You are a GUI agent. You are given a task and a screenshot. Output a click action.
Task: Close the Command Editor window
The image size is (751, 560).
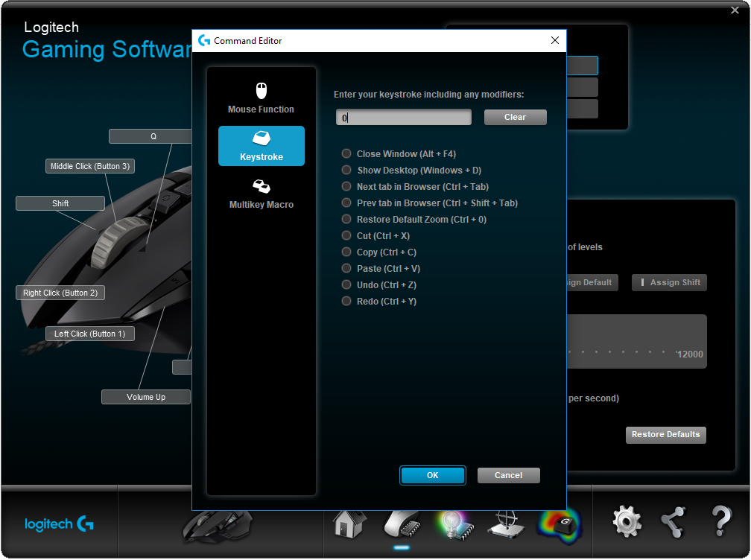(x=554, y=41)
